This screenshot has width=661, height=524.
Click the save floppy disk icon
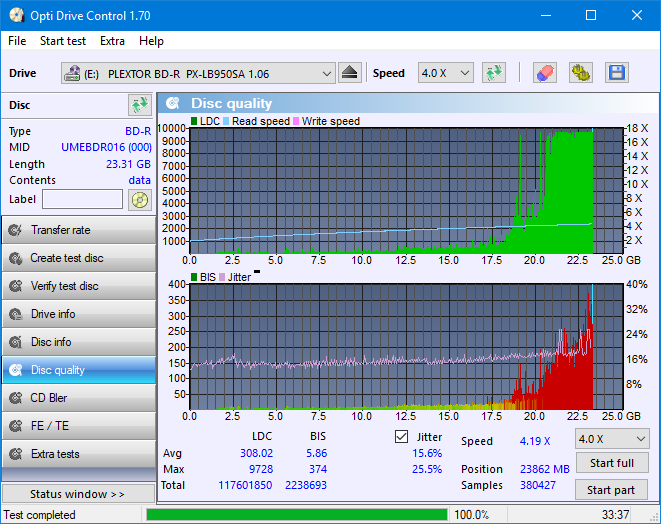[x=616, y=73]
